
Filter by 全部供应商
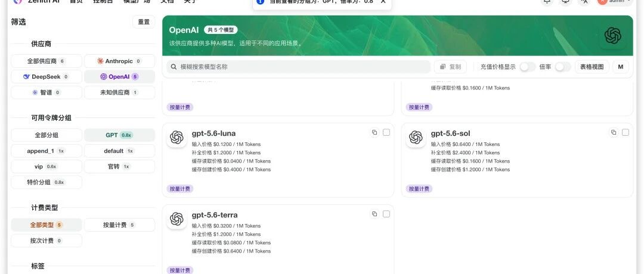(x=47, y=61)
